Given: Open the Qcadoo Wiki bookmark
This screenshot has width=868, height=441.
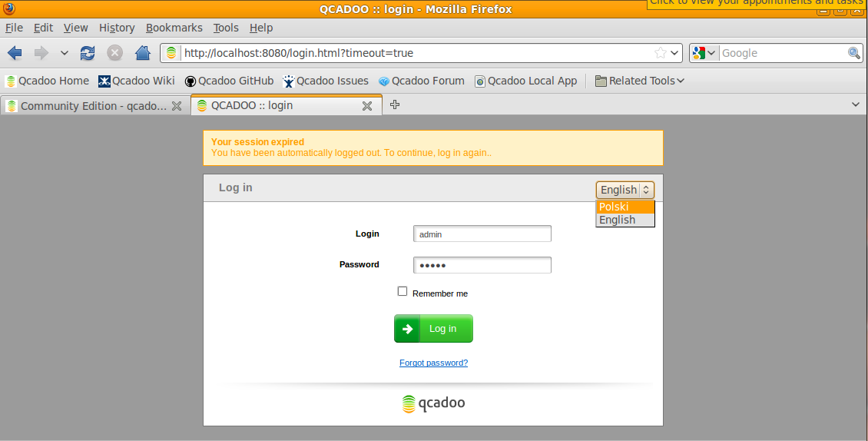Looking at the screenshot, I should [137, 81].
